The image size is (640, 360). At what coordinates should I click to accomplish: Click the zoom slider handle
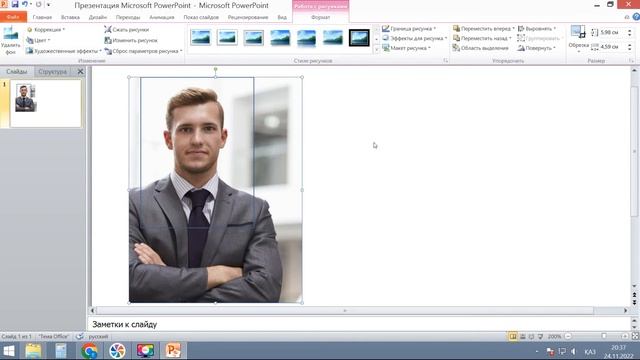click(604, 336)
